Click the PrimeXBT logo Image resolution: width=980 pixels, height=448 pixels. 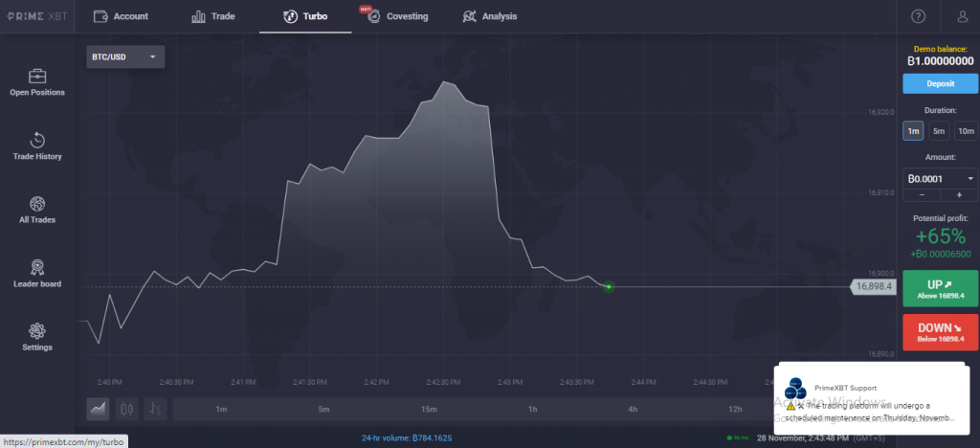[37, 16]
